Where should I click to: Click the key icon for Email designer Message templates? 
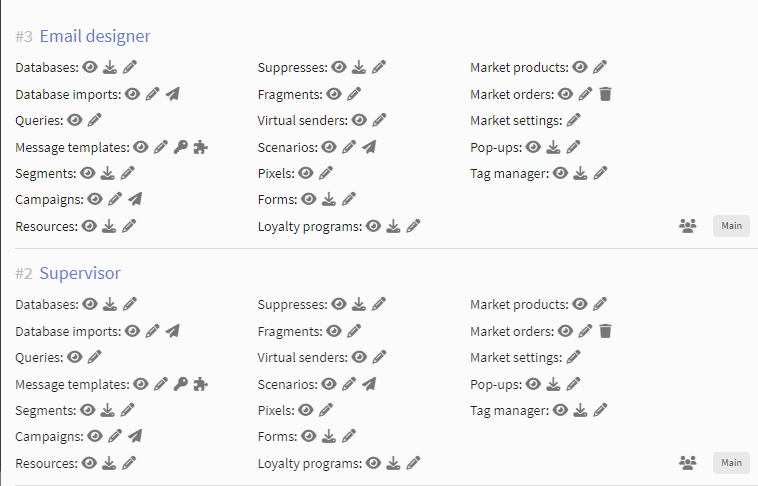[181, 147]
